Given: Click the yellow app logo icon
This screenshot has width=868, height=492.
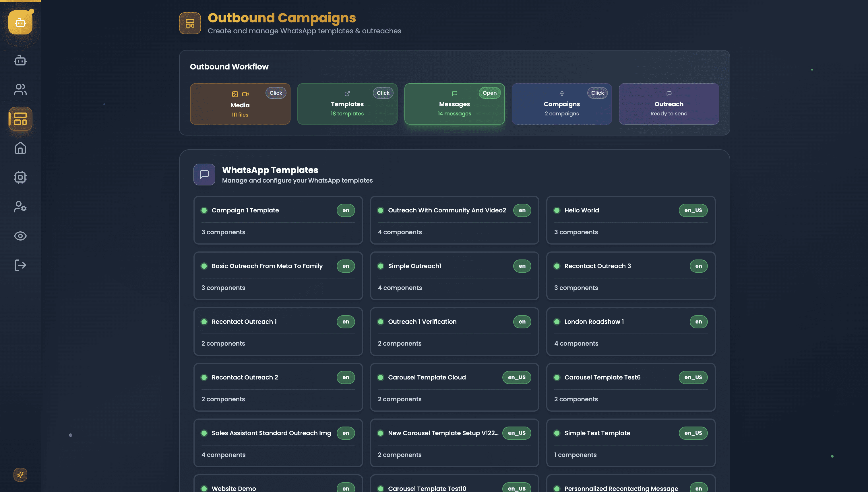Looking at the screenshot, I should point(20,22).
